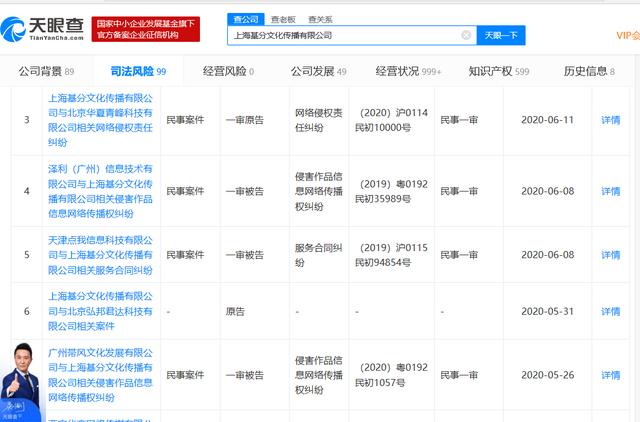Click 详情 for case 4 dated 2020-06-08
The height and width of the screenshot is (422, 640).
coord(611,191)
